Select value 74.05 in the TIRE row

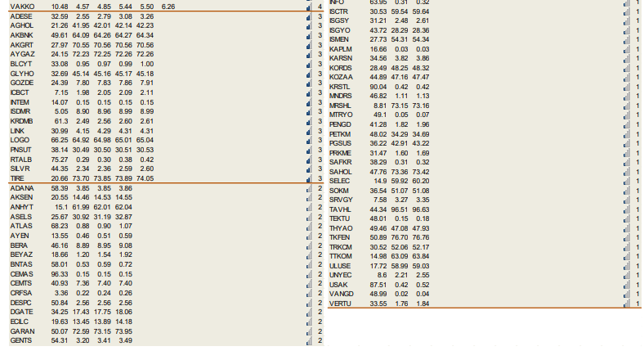[145, 179]
